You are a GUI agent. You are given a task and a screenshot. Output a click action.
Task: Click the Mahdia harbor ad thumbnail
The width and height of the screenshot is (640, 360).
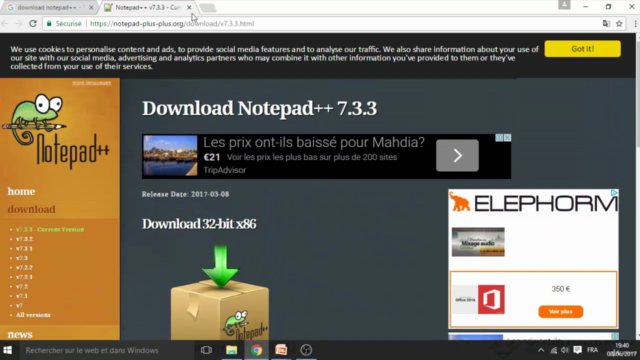170,156
